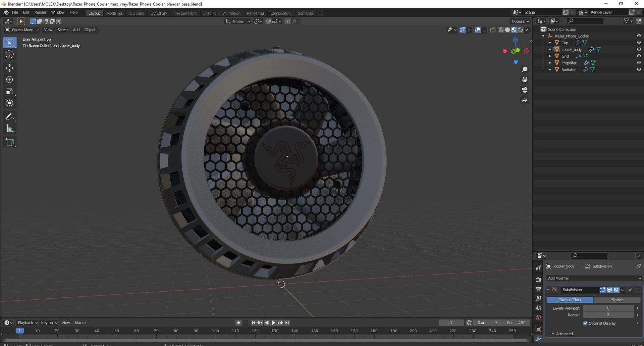Jump to the timeline start frame

253,323
